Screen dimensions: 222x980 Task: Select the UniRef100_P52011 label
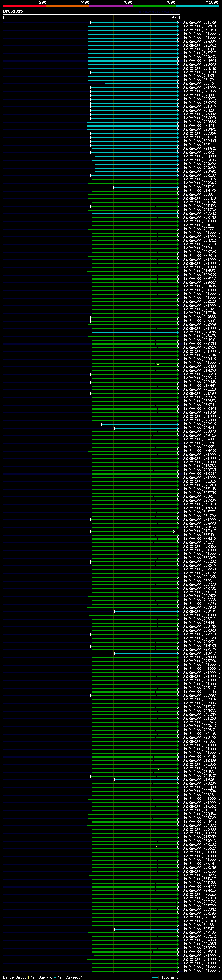199,248
